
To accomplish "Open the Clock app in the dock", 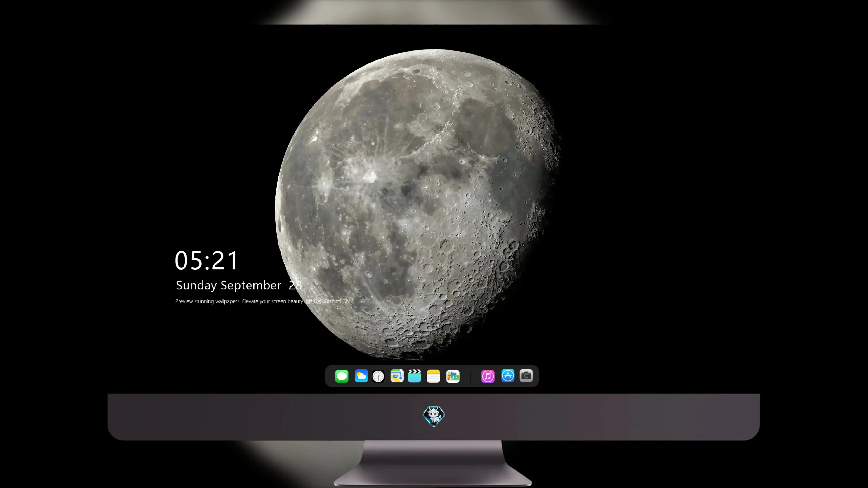I will (378, 376).
